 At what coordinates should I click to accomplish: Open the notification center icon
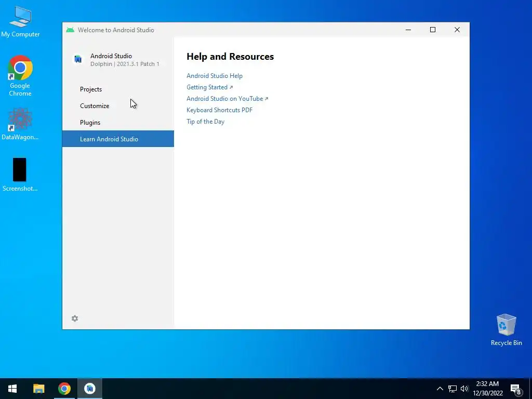516,389
